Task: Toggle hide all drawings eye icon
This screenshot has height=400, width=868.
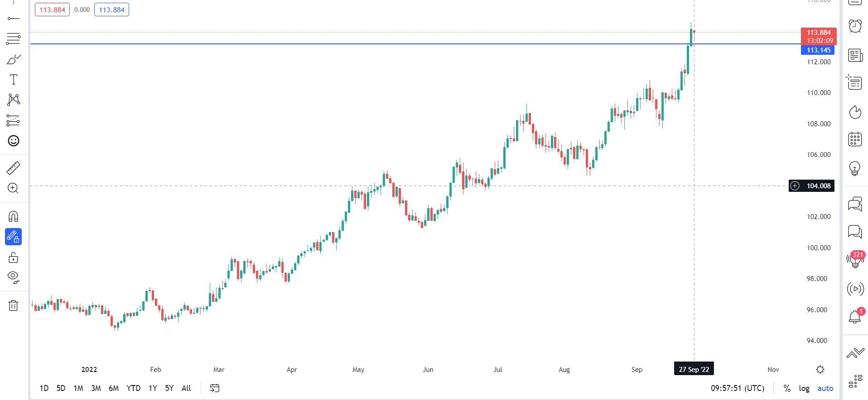Action: click(14, 276)
